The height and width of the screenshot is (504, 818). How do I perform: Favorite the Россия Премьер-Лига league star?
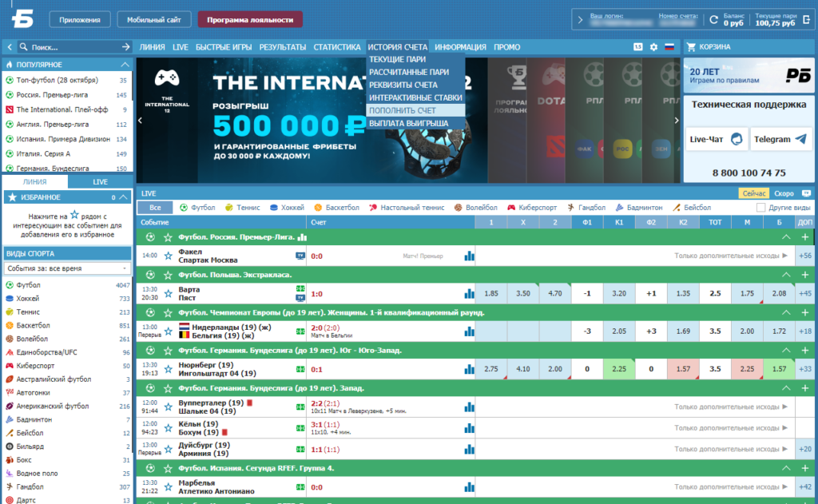[168, 237]
